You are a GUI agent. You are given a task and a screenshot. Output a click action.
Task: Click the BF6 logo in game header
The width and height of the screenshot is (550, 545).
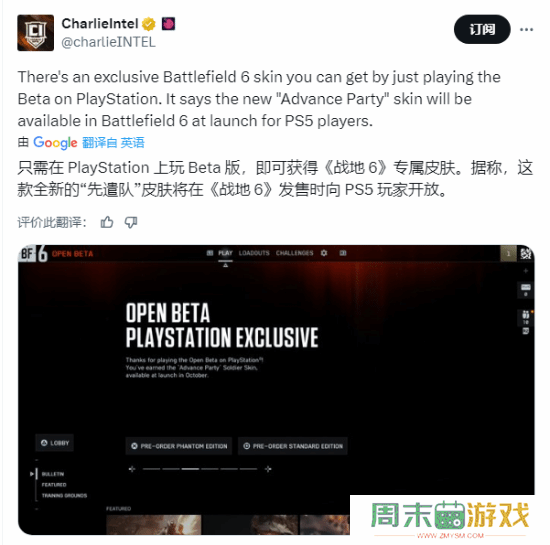pyautogui.click(x=33, y=254)
